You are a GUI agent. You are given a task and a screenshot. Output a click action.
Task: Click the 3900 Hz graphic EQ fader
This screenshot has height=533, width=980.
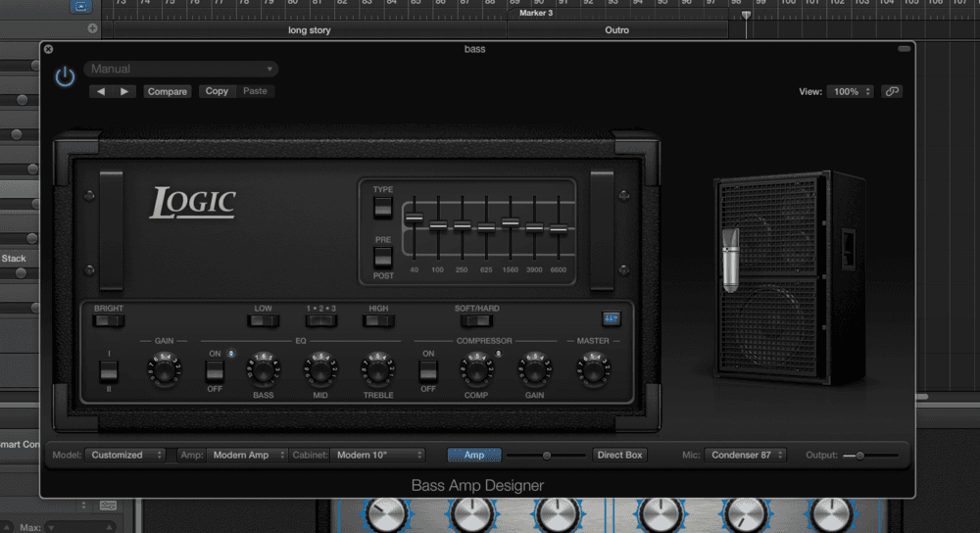click(534, 228)
